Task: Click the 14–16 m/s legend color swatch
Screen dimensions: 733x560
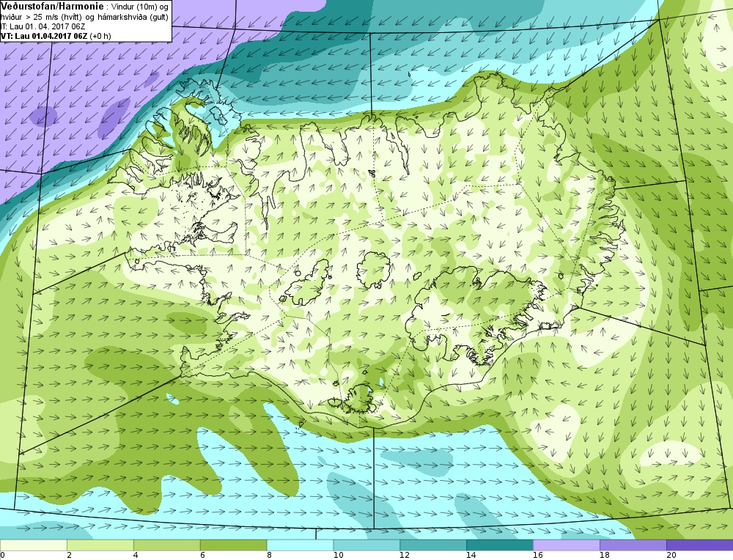Action: (500, 545)
